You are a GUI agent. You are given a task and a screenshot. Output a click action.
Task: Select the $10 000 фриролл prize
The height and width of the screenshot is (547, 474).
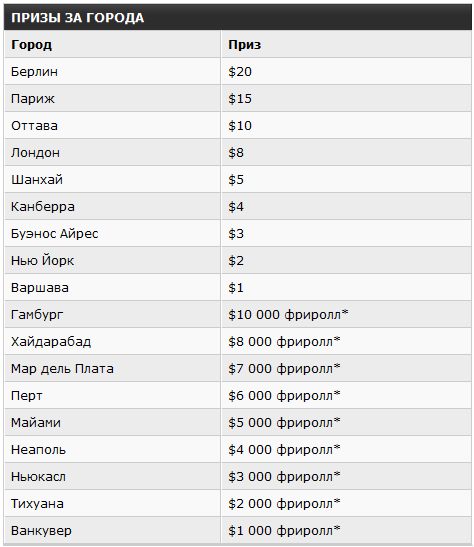click(x=288, y=315)
